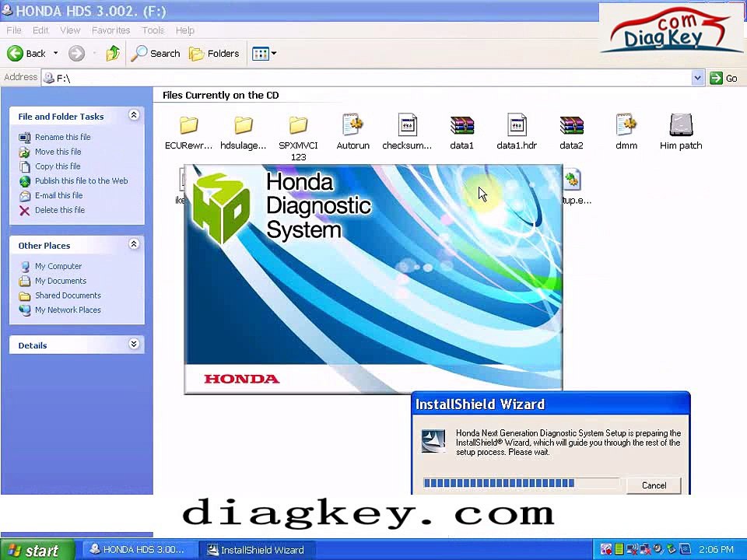Open Shared Documents link

pos(68,296)
